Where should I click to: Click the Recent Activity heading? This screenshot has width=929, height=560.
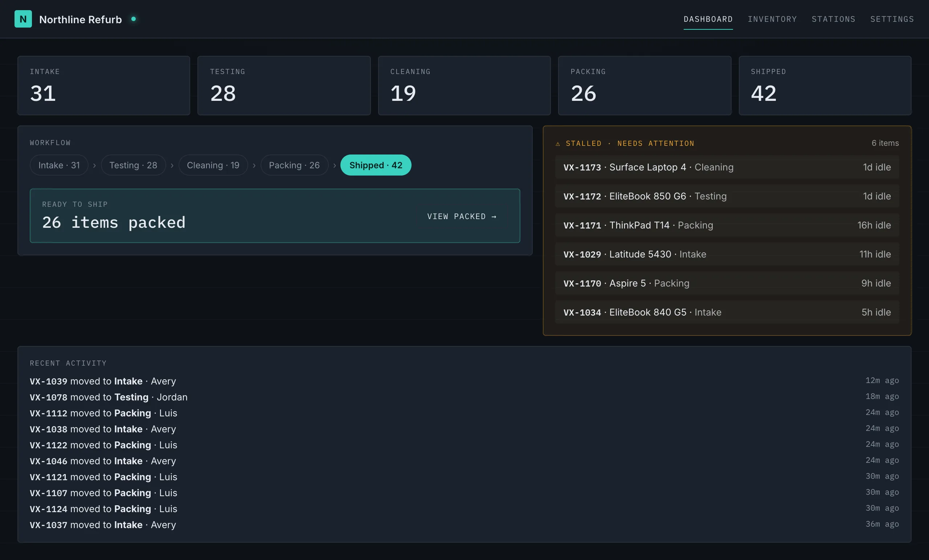coord(68,363)
